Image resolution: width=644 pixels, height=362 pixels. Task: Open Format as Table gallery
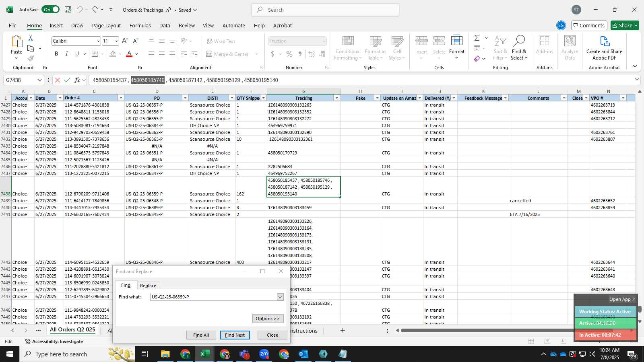(x=375, y=48)
